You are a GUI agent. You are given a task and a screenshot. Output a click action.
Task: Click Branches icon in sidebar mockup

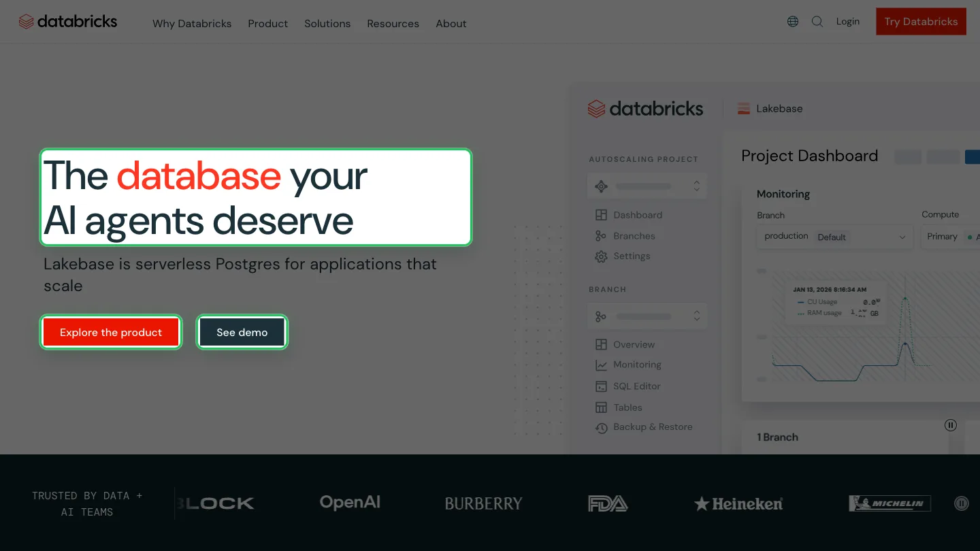601,236
